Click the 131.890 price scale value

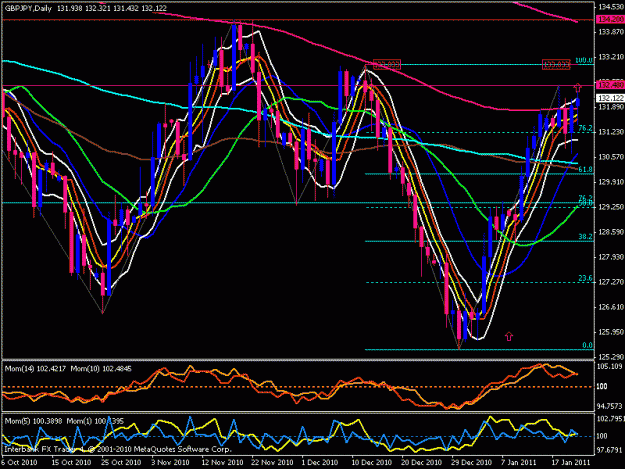[x=611, y=107]
